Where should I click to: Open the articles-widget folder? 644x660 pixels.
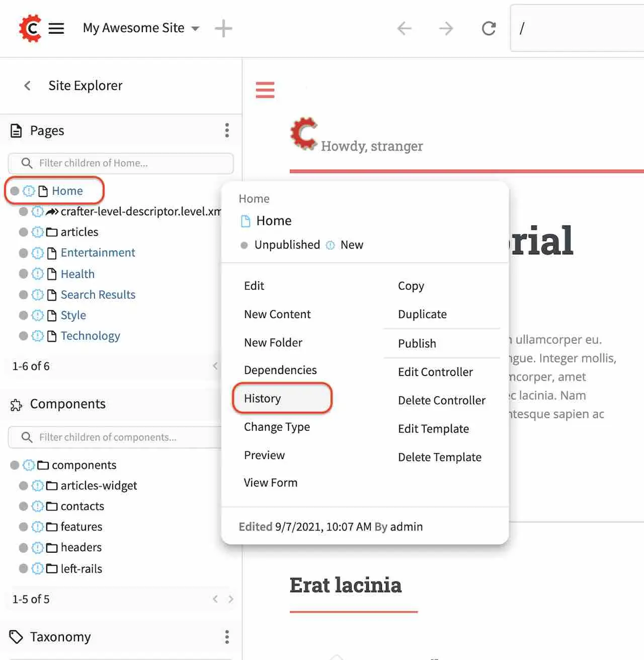point(99,486)
